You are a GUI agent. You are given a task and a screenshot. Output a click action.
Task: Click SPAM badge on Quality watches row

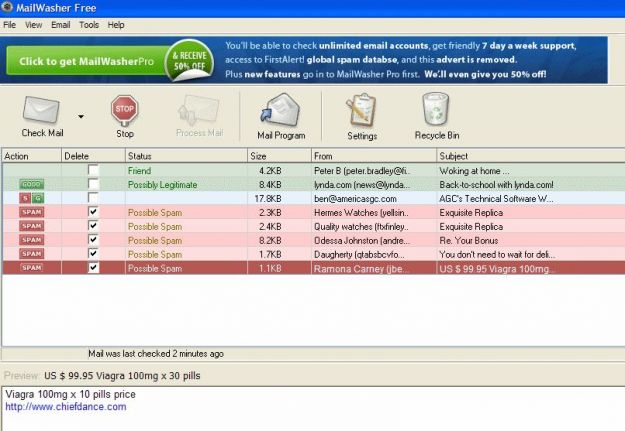31,226
